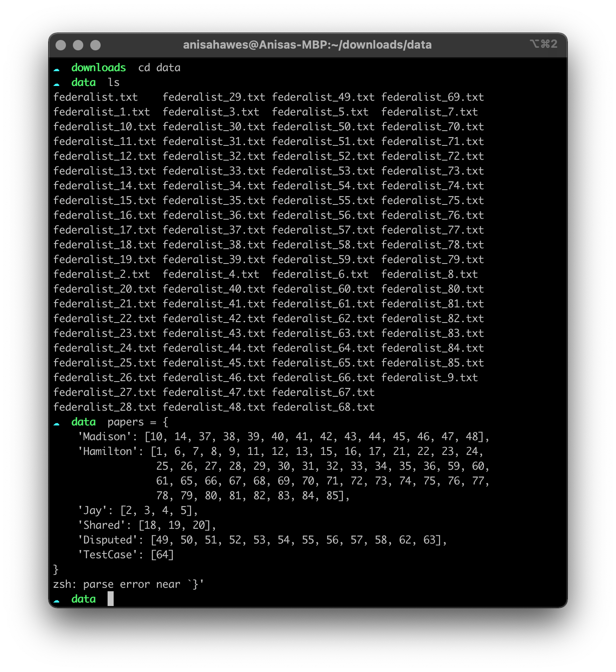
Task: Click the data label beside the ls command
Action: click(84, 82)
